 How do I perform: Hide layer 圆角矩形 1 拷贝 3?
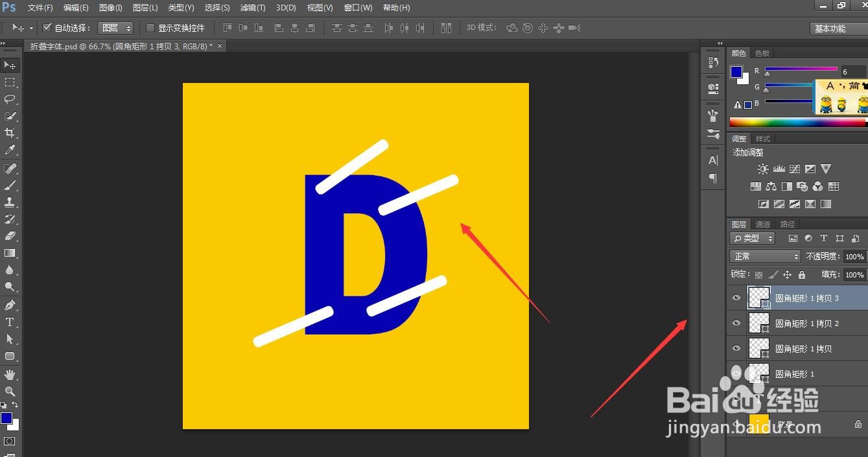tap(736, 298)
